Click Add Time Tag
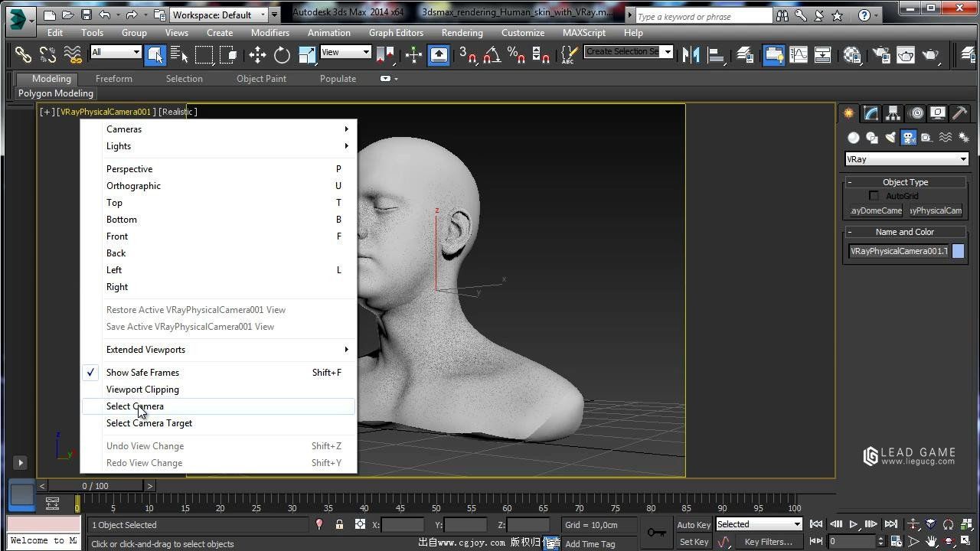The height and width of the screenshot is (551, 980). (x=590, y=544)
